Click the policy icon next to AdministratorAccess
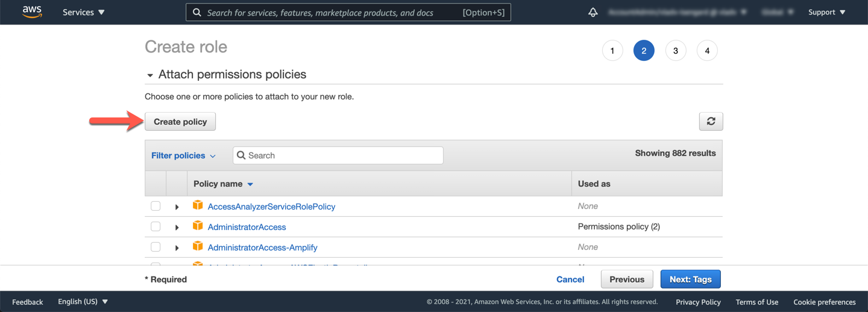This screenshot has height=312, width=868. [x=198, y=226]
